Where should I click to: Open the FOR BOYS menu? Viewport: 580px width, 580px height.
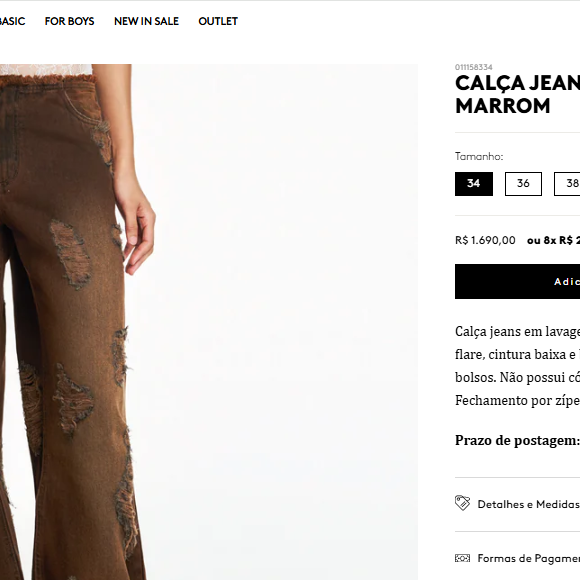[70, 21]
